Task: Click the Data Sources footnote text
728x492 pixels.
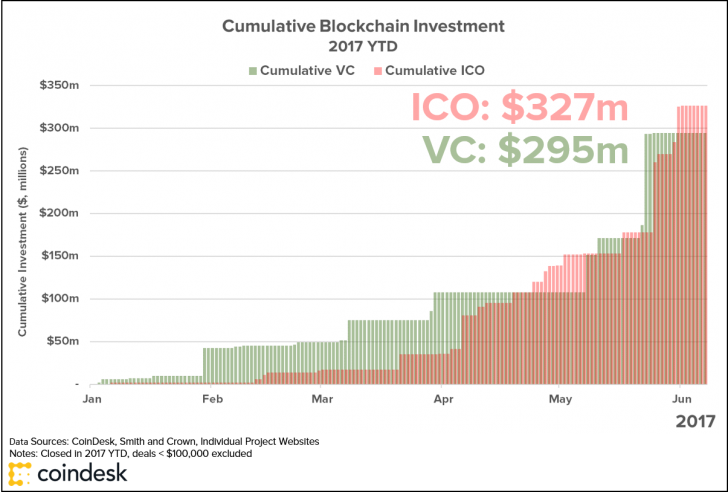Action: point(164,441)
